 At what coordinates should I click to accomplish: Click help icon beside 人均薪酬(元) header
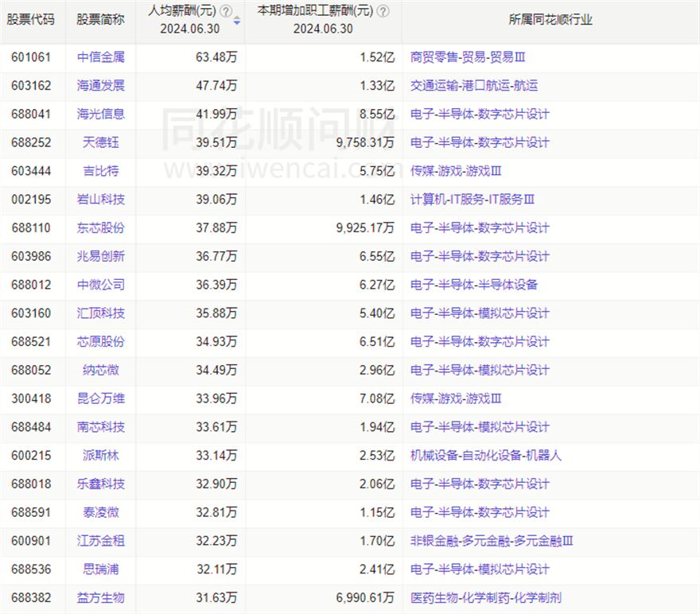[226, 11]
